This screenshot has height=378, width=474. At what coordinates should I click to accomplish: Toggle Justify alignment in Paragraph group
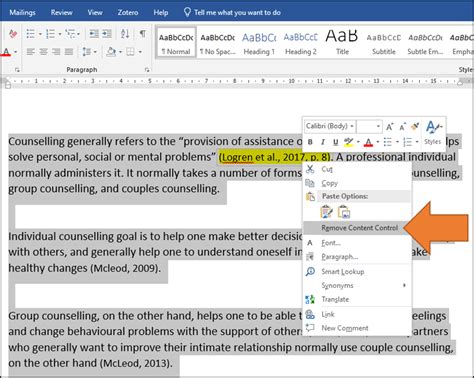pyautogui.click(x=69, y=52)
